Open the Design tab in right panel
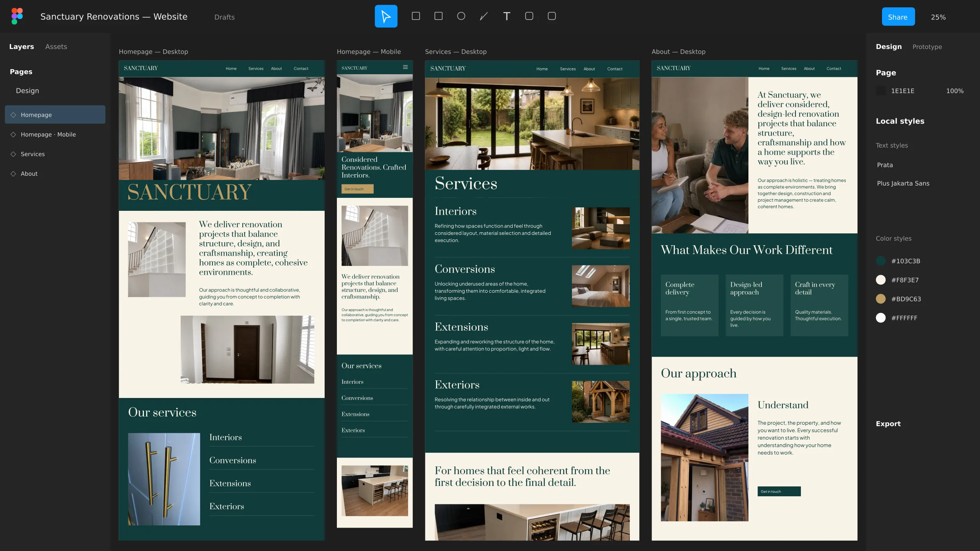 (889, 46)
